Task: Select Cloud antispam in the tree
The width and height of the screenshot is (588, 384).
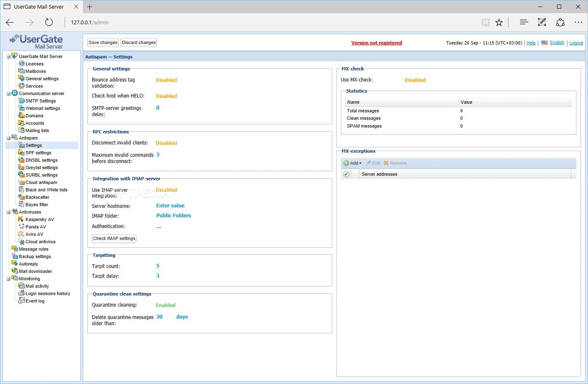Action: [x=41, y=182]
